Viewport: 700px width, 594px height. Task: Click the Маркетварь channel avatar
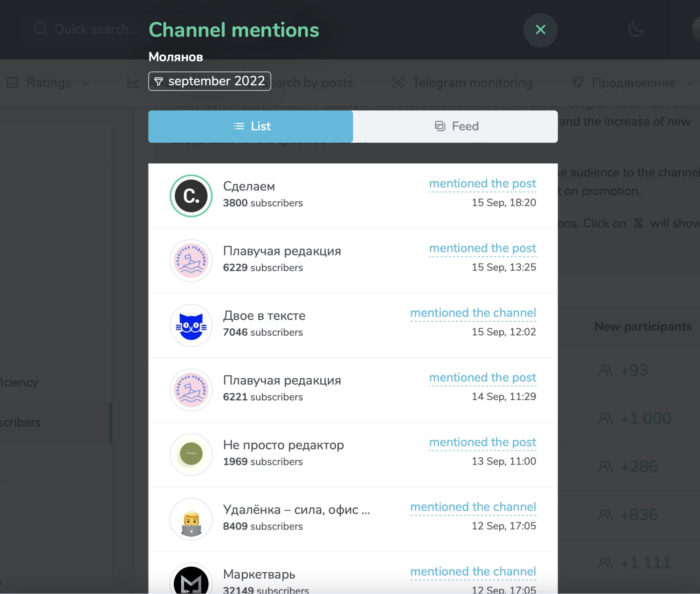(x=191, y=581)
